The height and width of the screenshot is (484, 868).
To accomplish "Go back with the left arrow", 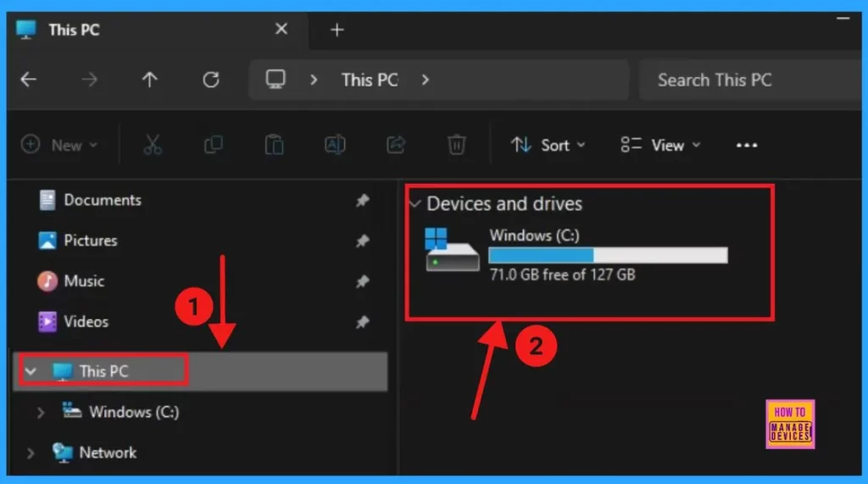I will pyautogui.click(x=28, y=80).
